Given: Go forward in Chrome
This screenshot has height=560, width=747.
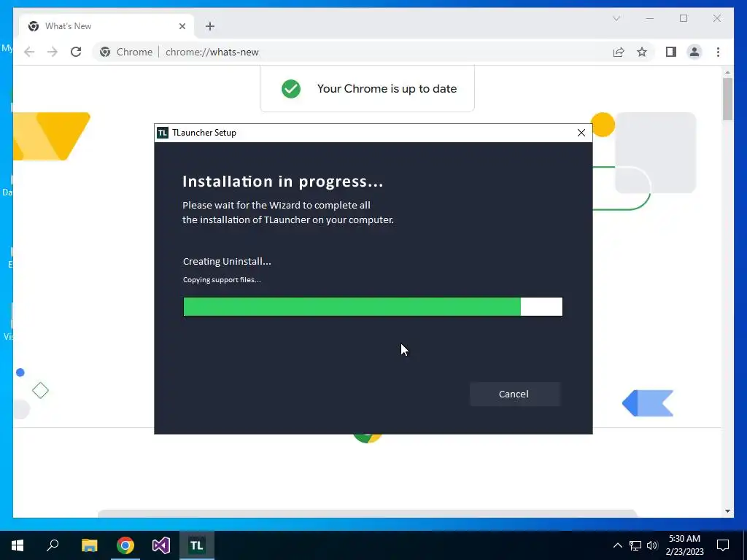Looking at the screenshot, I should tap(53, 52).
